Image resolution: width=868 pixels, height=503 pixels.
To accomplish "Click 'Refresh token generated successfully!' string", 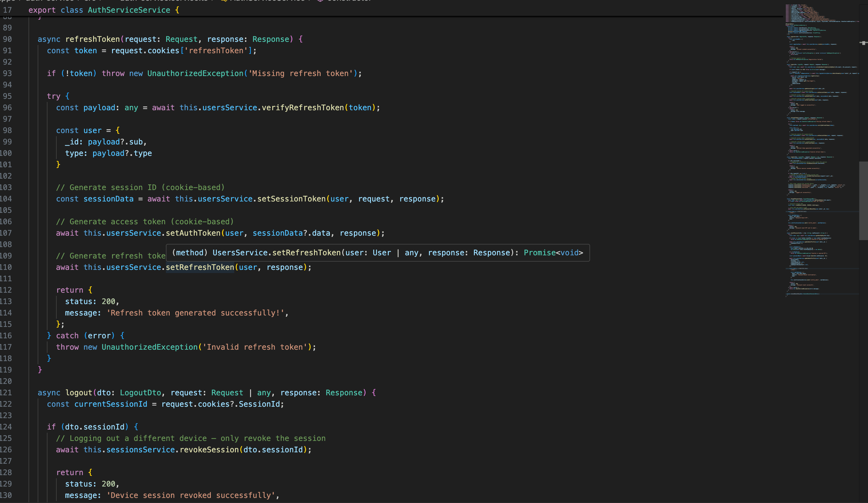I will [195, 313].
